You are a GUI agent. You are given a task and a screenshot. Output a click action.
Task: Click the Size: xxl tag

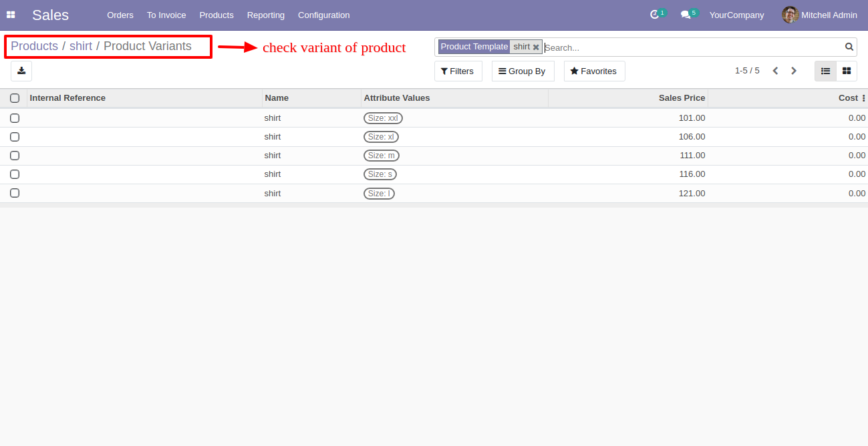[383, 118]
